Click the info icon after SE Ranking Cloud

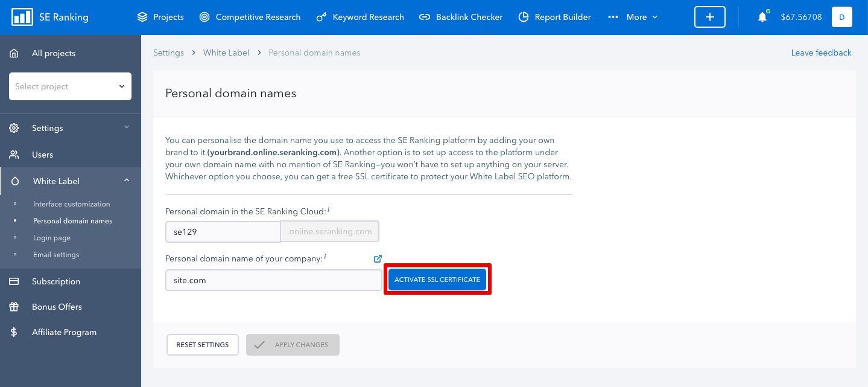tap(329, 210)
